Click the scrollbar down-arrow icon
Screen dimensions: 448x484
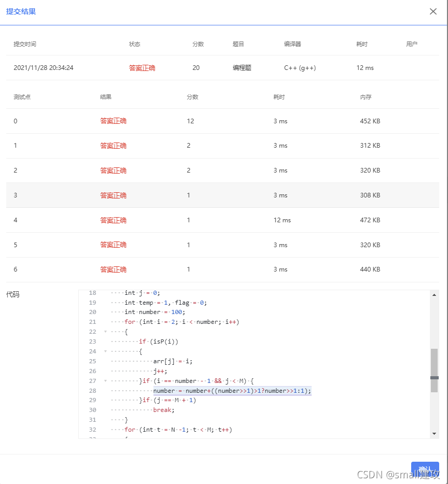pos(435,433)
